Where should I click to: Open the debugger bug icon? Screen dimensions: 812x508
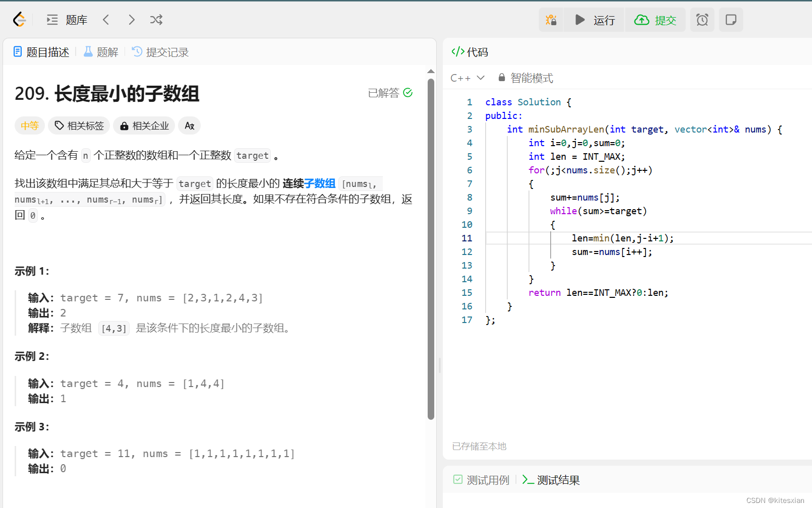[x=551, y=20]
